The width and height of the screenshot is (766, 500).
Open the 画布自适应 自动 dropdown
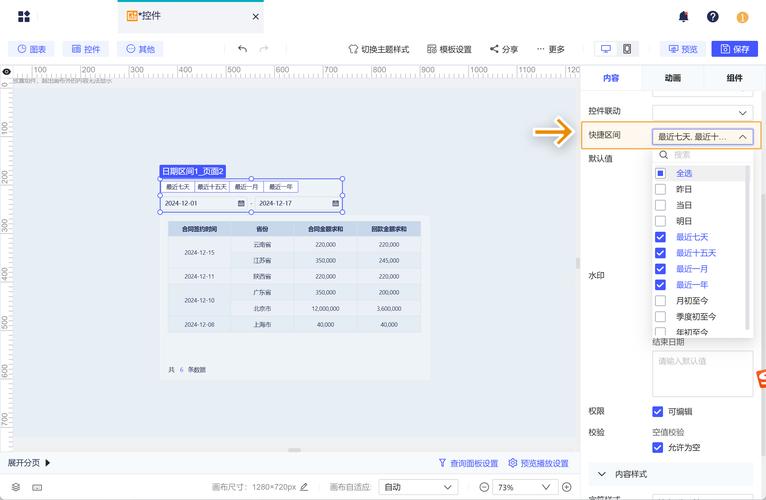(x=418, y=487)
